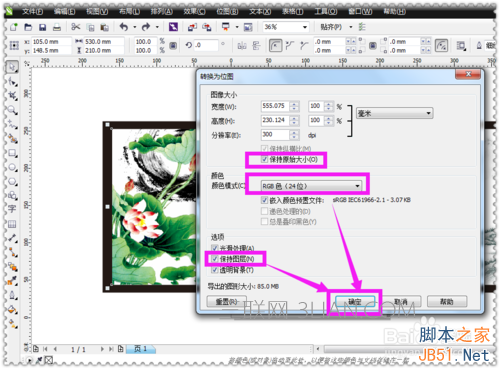
Task: Open the 位图(B) menu
Action: tap(227, 12)
